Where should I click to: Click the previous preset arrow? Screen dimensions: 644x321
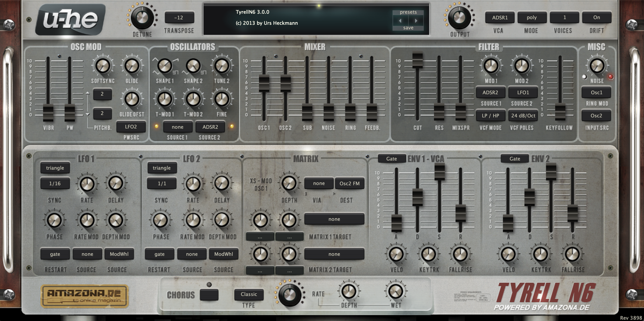400,21
